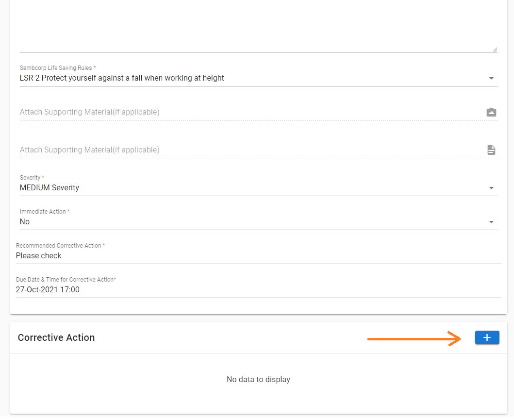This screenshot has height=420, width=514.
Task: Click the image upload icon for supporting material
Action: [x=491, y=112]
